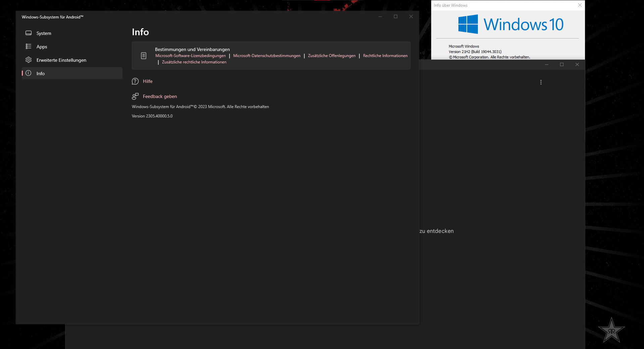Viewport: 644px width, 349px height.
Task: Open Microsoft-Datenschutzbestimmungen
Action: pyautogui.click(x=266, y=56)
